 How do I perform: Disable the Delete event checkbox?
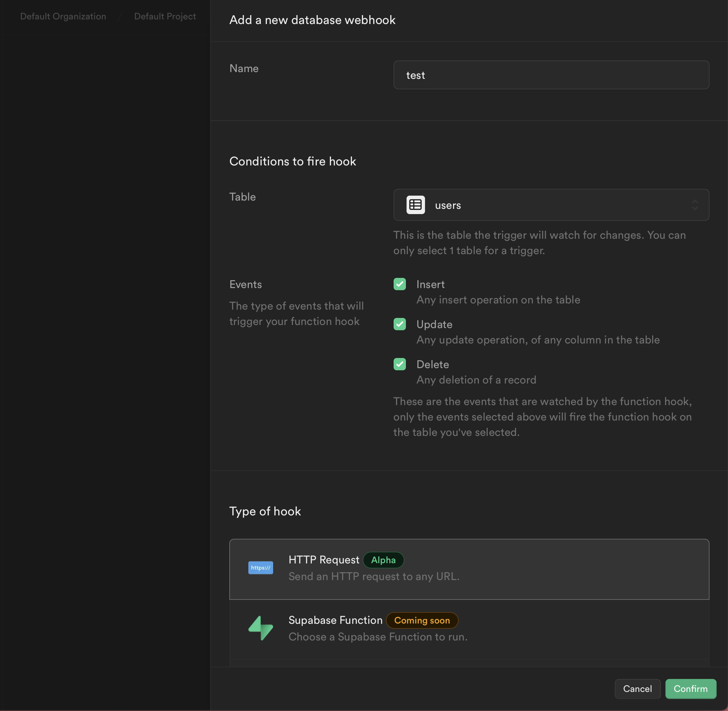click(x=400, y=364)
